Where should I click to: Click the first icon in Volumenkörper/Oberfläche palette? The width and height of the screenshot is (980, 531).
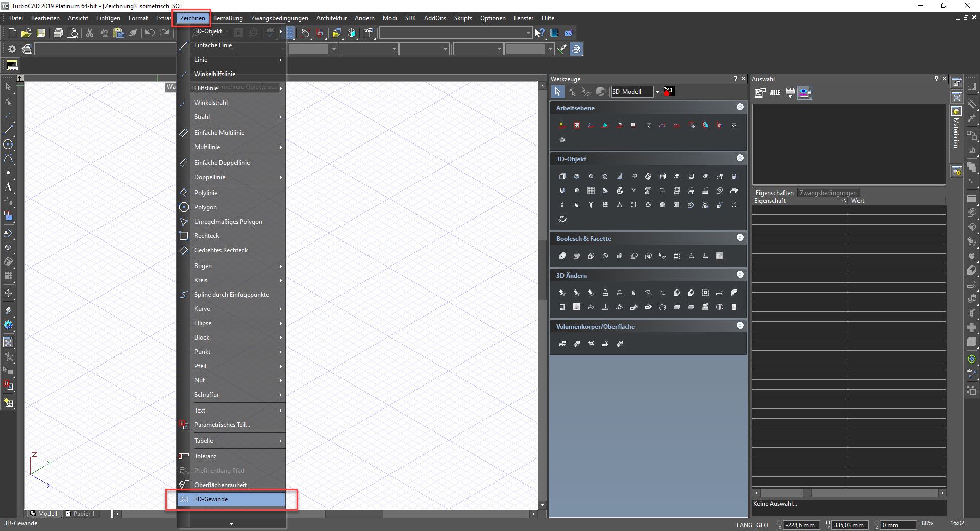[x=562, y=344]
